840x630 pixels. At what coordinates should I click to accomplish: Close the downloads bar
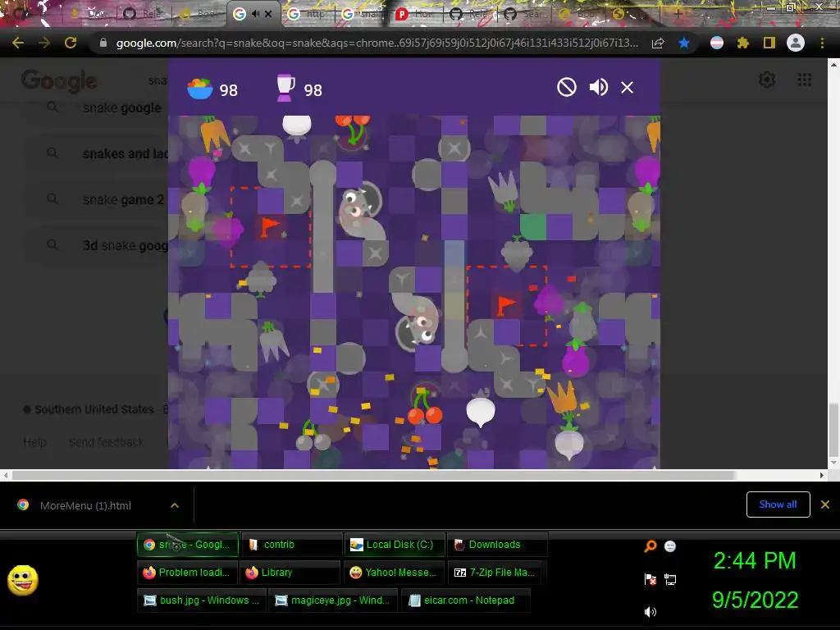pyautogui.click(x=825, y=504)
